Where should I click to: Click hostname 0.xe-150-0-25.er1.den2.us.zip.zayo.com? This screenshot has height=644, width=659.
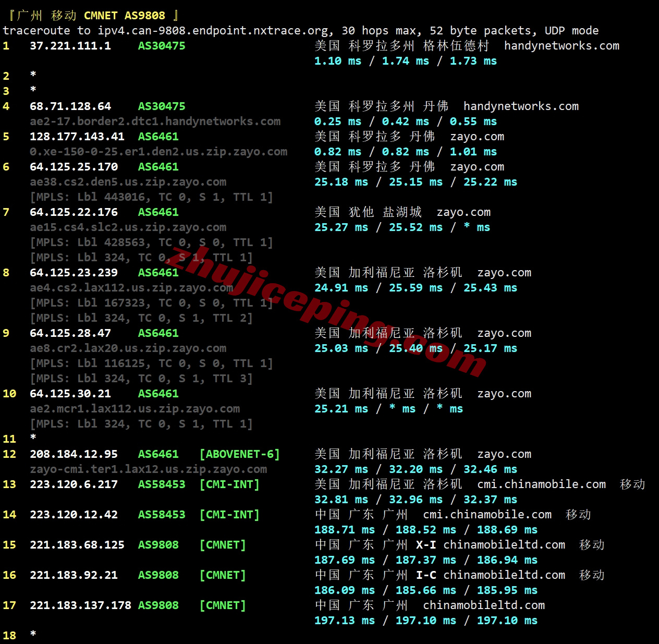click(158, 152)
